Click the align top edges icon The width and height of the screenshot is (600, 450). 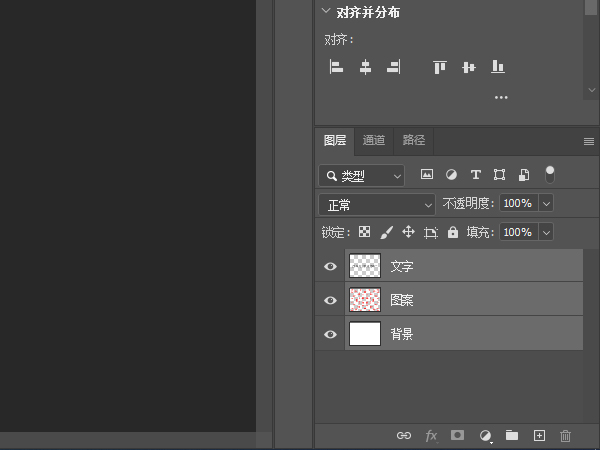438,67
